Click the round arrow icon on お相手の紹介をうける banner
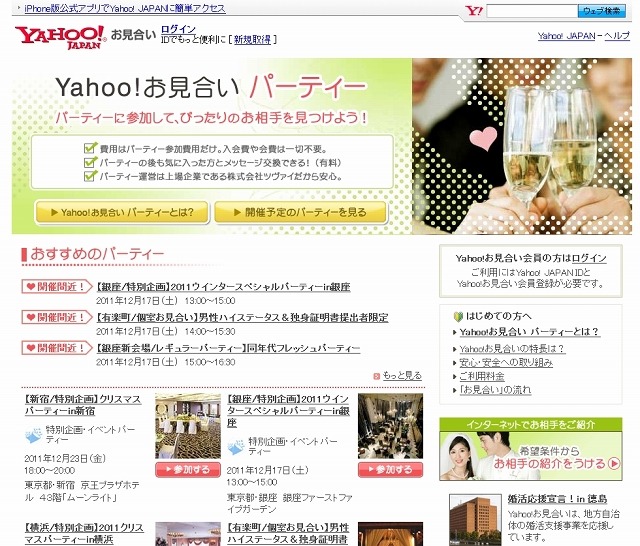 613,463
